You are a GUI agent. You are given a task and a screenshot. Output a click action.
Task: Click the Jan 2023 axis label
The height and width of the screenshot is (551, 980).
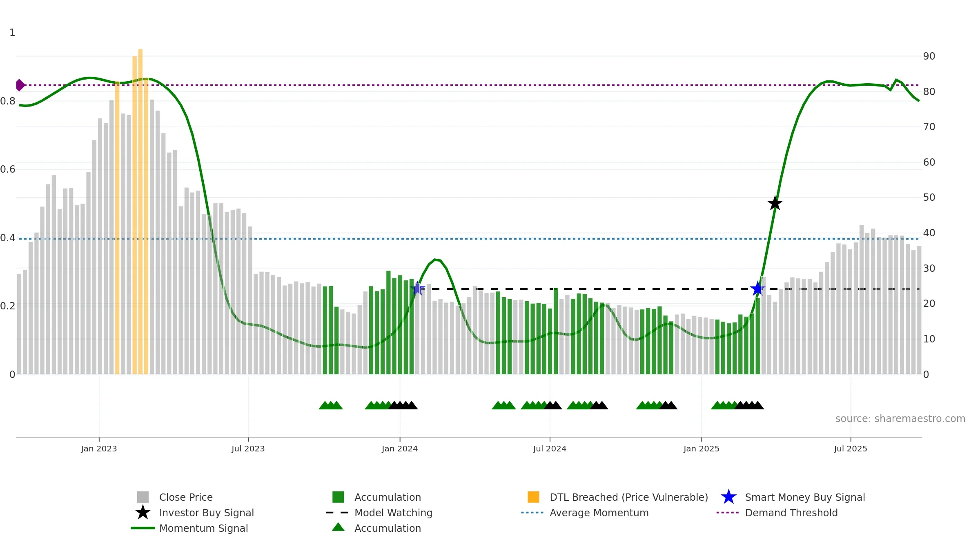point(99,449)
